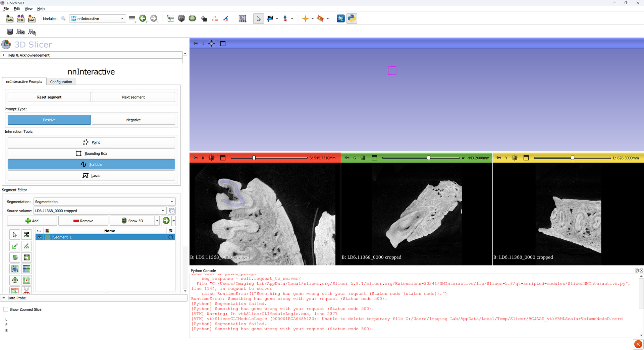Click the Reset segment button

pos(49,97)
